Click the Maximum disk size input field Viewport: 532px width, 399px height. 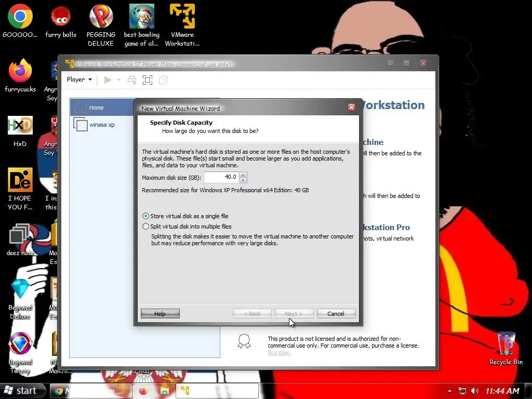[x=221, y=177]
